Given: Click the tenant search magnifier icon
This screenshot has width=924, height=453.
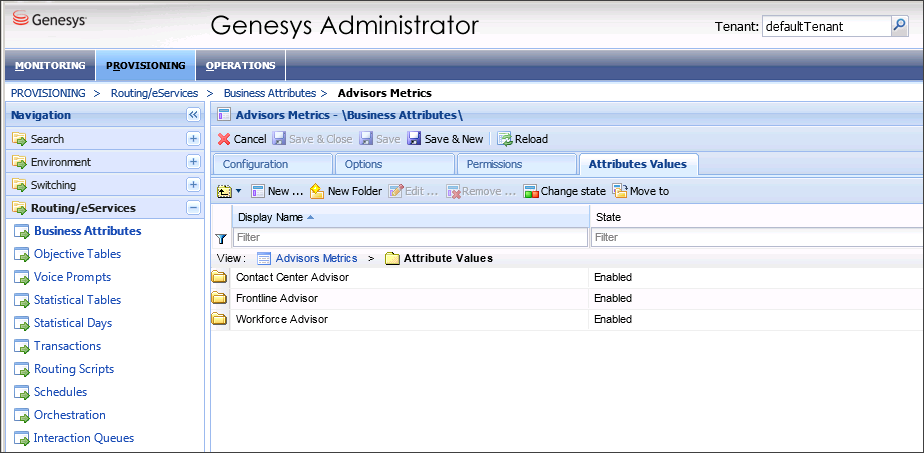Looking at the screenshot, I should (x=899, y=27).
